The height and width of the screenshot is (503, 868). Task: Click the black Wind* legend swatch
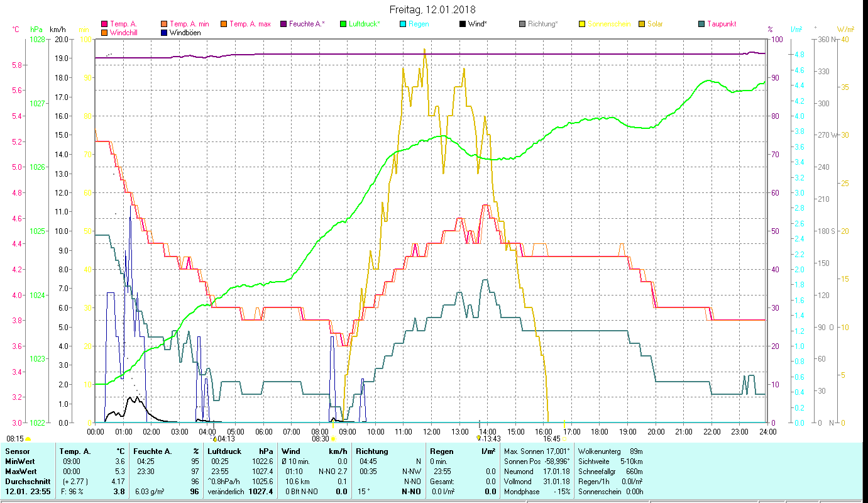pyautogui.click(x=462, y=25)
